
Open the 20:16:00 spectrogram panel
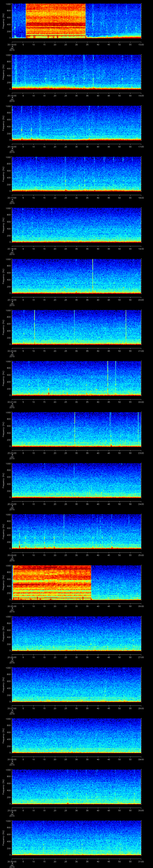tap(76, 123)
